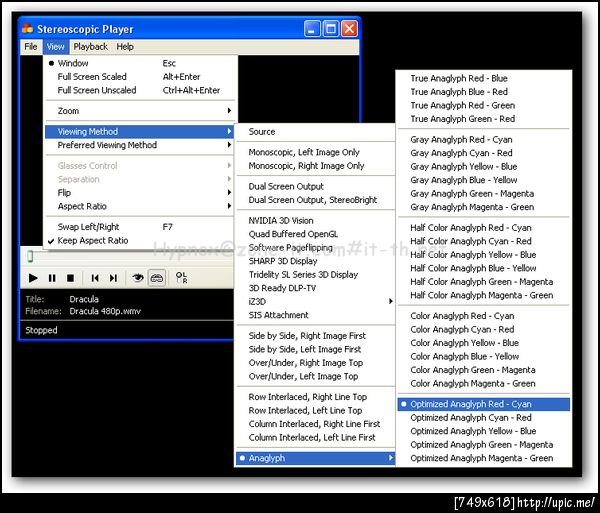Select NVIDIA 3D Vision
The image size is (600, 513).
click(316, 221)
